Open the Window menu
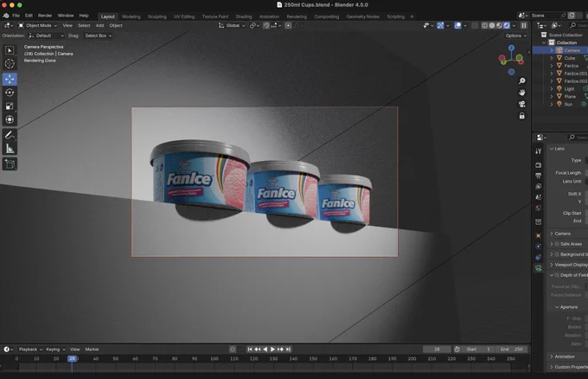588x379 pixels. pyautogui.click(x=66, y=16)
